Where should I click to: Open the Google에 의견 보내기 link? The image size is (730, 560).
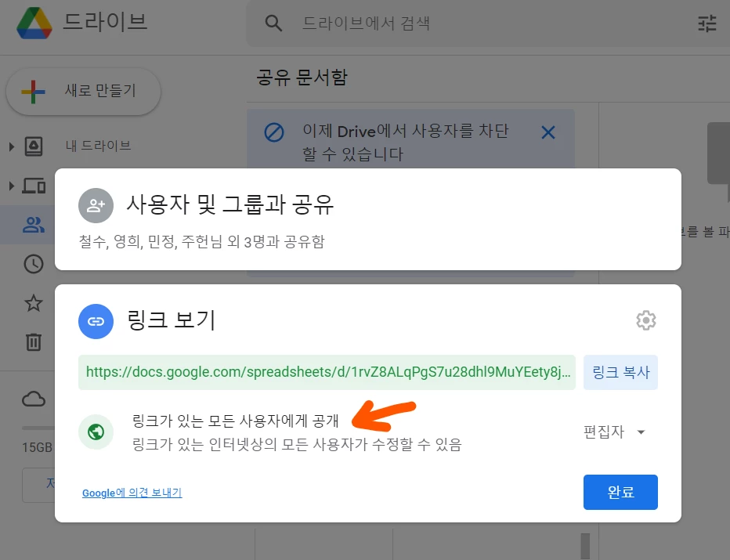(132, 493)
